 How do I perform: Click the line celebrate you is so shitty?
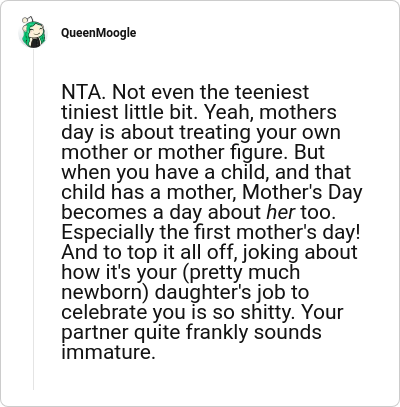click(202, 312)
